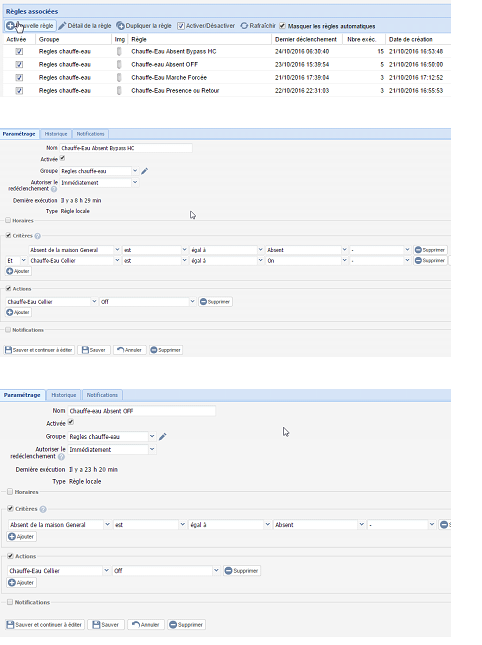This screenshot has height=645, width=482.
Task: Open Notifications tab in second panel
Action: tap(102, 395)
